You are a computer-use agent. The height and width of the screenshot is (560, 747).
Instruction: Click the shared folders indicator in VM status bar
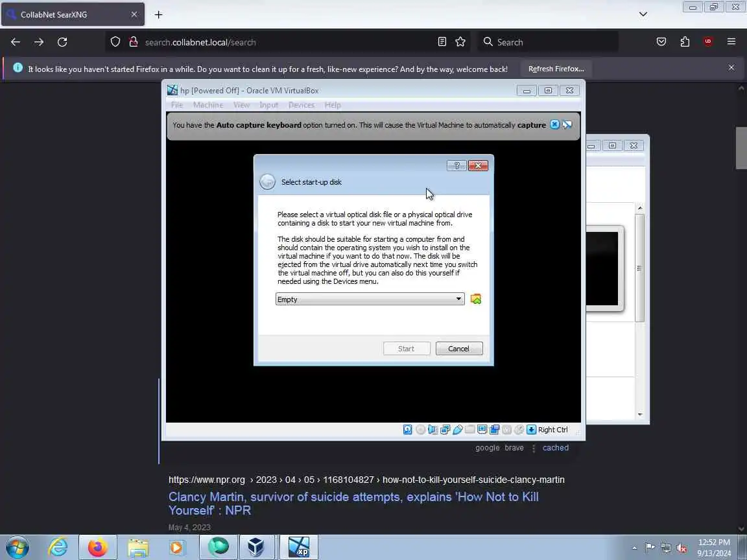pyautogui.click(x=469, y=430)
